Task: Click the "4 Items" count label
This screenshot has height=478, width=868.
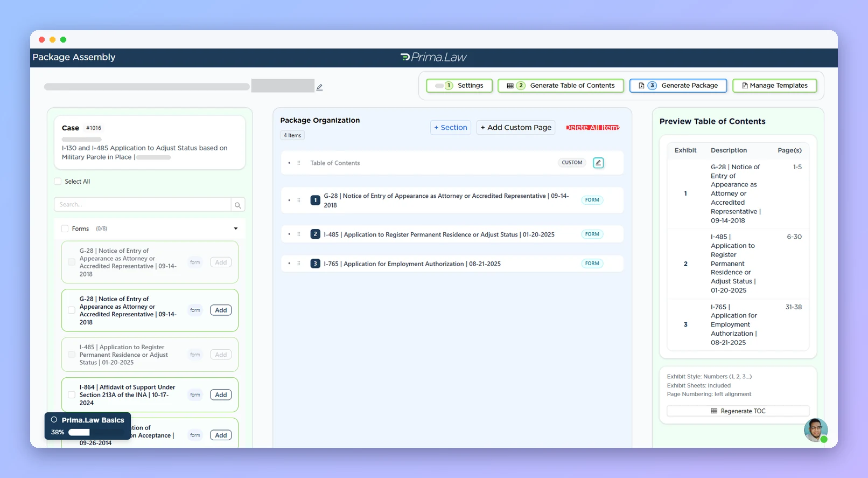Action: tap(292, 135)
